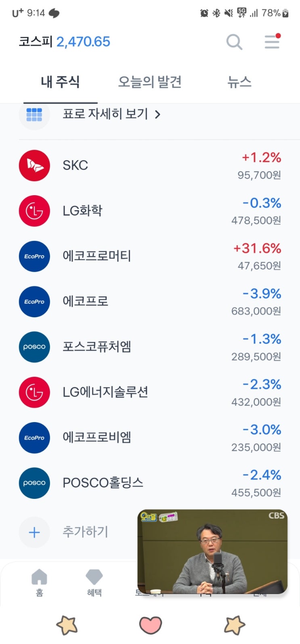Viewport: 300px width, 644px height.
Task: Switch to 뉴스 tab
Action: coord(239,82)
